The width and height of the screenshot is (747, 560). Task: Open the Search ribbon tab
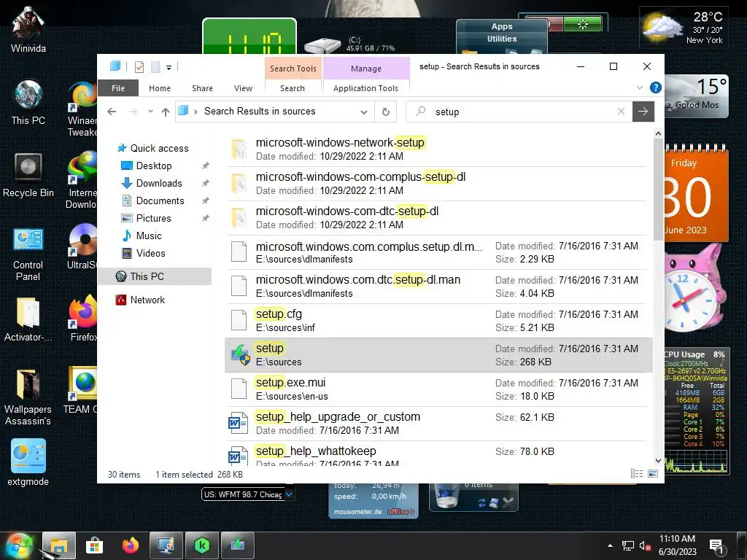(293, 88)
